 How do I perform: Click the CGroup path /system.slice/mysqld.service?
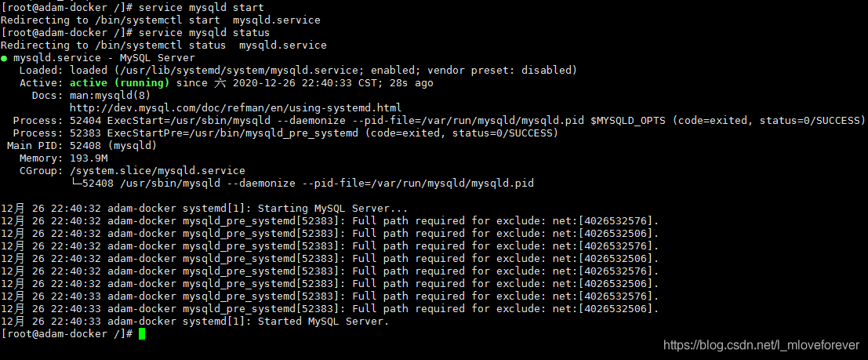point(157,170)
